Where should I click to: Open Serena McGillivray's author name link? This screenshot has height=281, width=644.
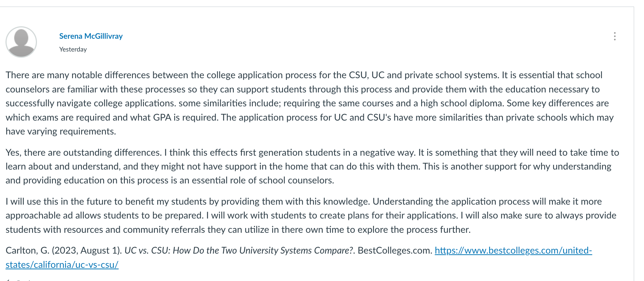coord(91,36)
